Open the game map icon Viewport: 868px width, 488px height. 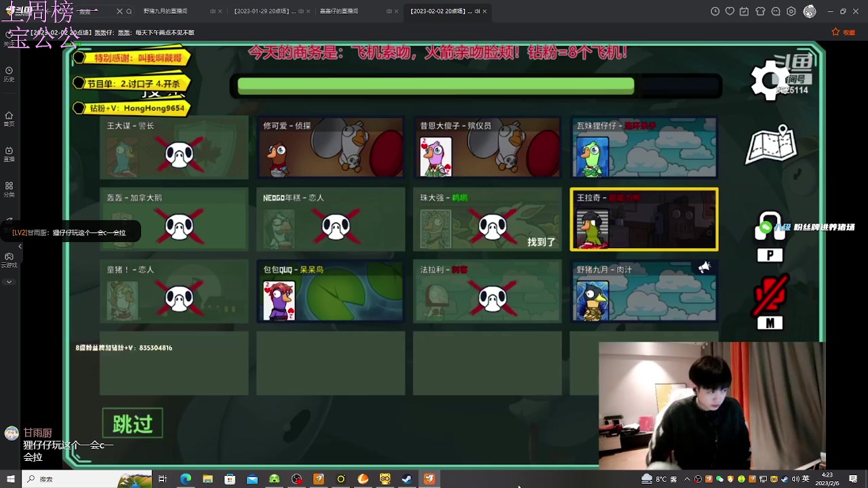[x=771, y=145]
